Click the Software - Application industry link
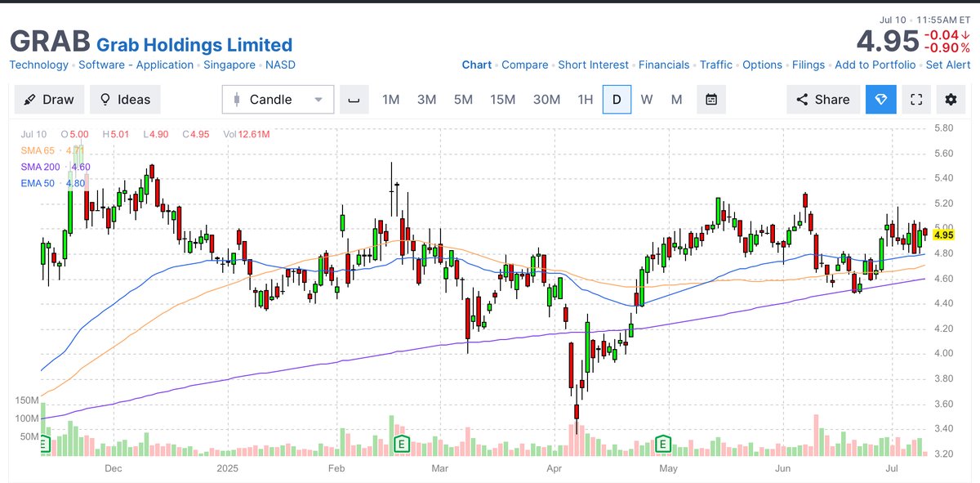Screen dimensions: 980x483 tap(136, 65)
